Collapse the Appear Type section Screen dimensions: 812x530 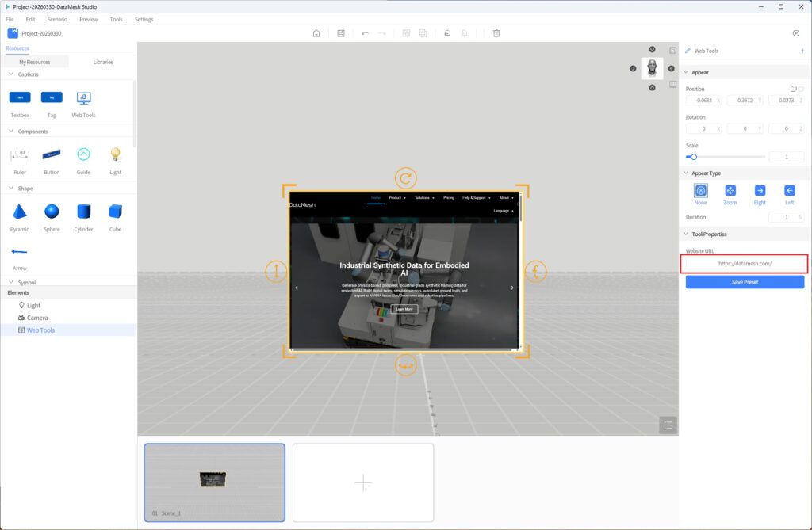click(686, 173)
